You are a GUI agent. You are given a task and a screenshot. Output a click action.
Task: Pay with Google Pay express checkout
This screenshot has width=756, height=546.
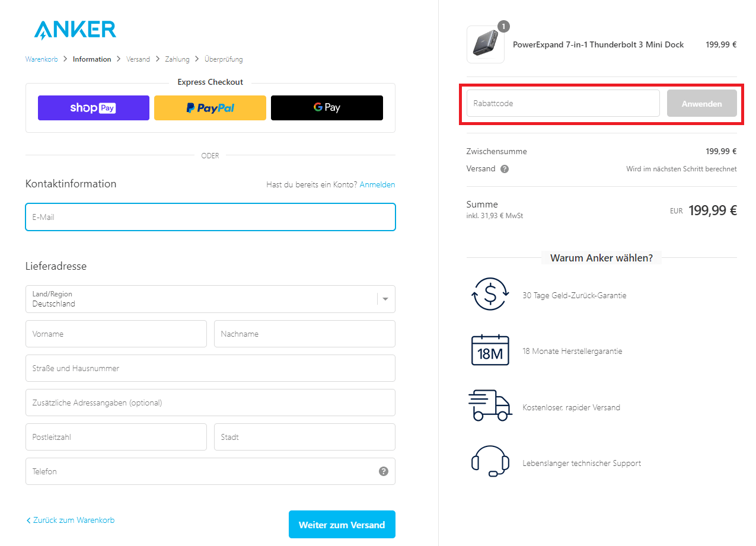[x=327, y=108]
